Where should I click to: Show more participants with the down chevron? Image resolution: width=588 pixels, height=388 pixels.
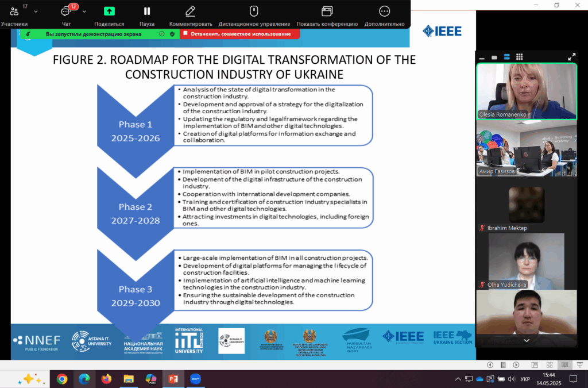tap(527, 340)
